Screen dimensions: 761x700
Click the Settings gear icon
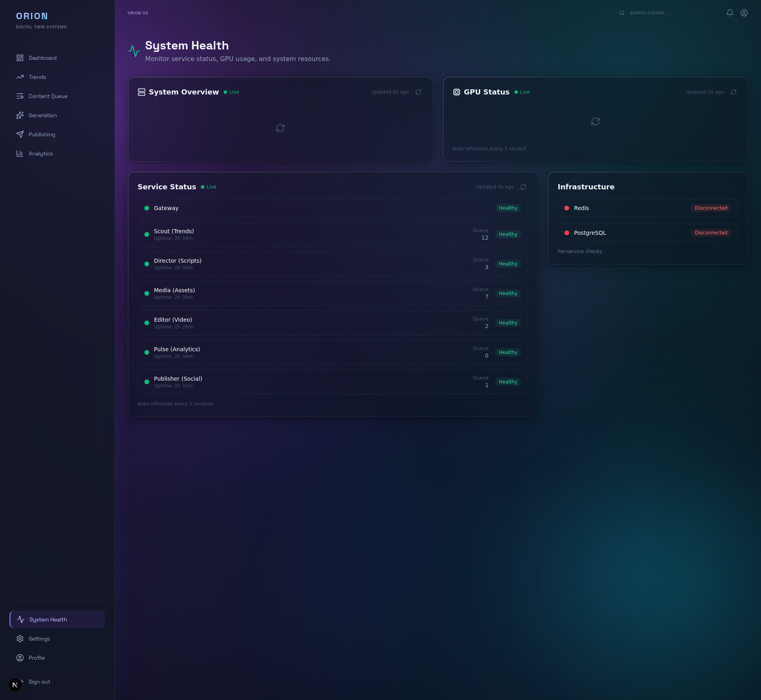click(20, 639)
